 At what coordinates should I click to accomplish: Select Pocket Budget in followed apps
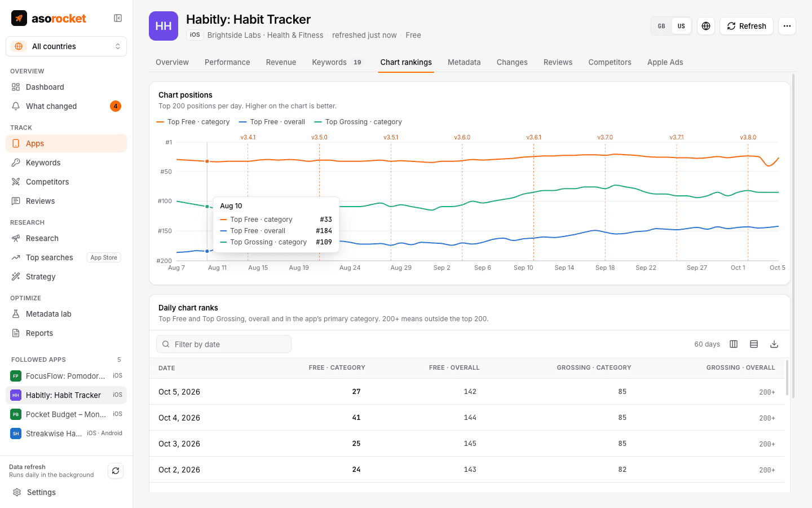[66, 414]
